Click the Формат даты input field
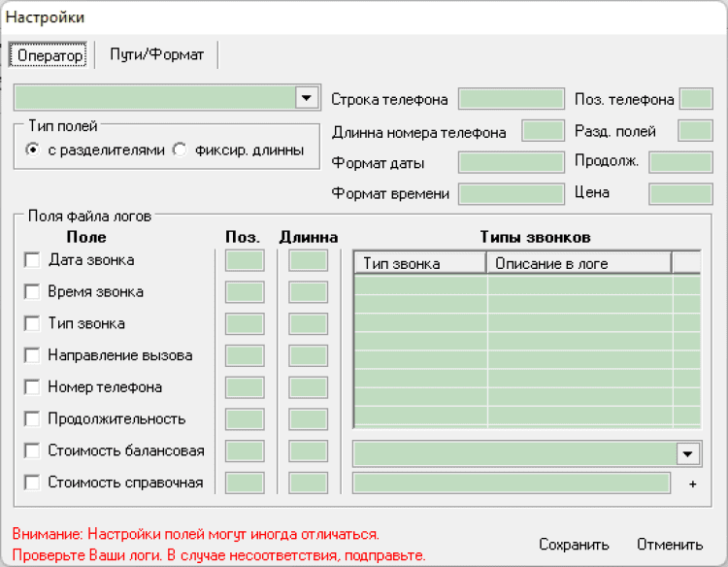 click(x=512, y=162)
